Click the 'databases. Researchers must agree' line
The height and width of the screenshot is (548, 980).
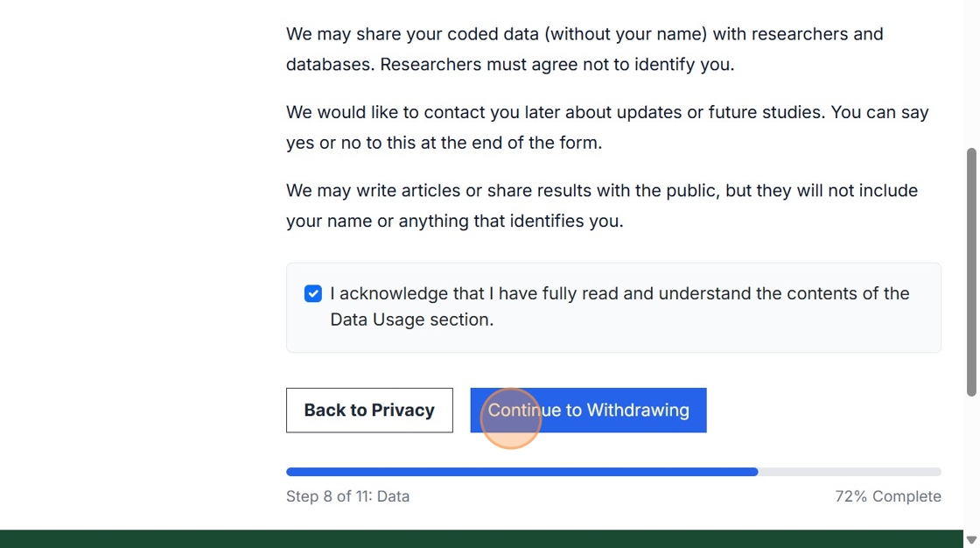click(x=510, y=65)
